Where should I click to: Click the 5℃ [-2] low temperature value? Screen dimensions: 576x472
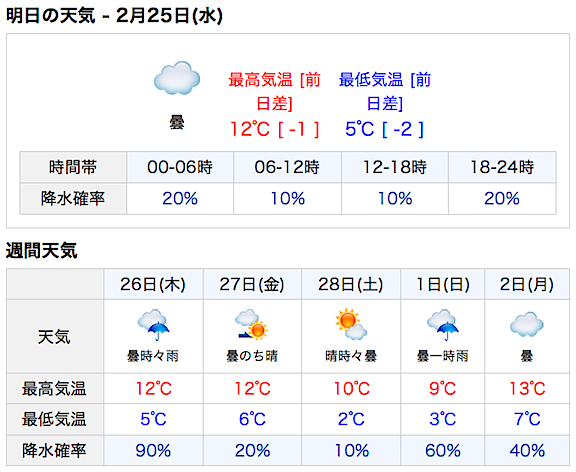click(x=385, y=129)
